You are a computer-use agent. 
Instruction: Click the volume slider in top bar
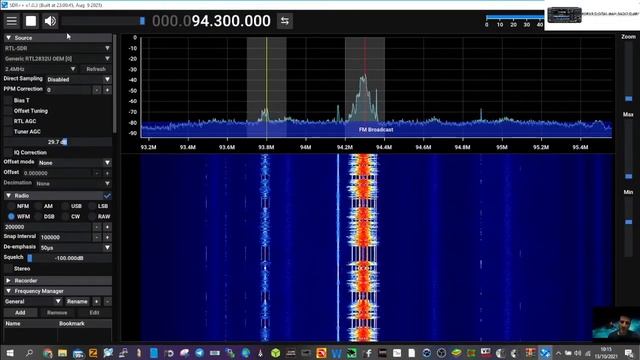click(x=103, y=21)
